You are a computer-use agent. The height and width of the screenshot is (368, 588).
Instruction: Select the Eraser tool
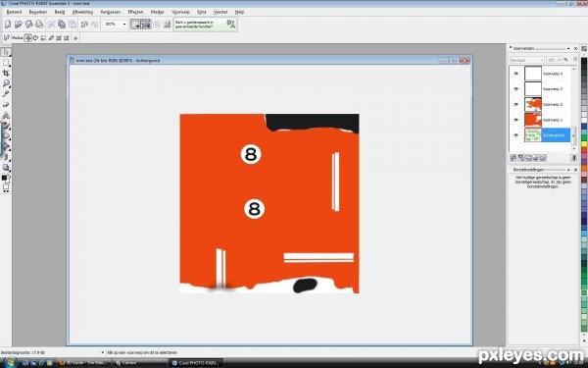6,105
